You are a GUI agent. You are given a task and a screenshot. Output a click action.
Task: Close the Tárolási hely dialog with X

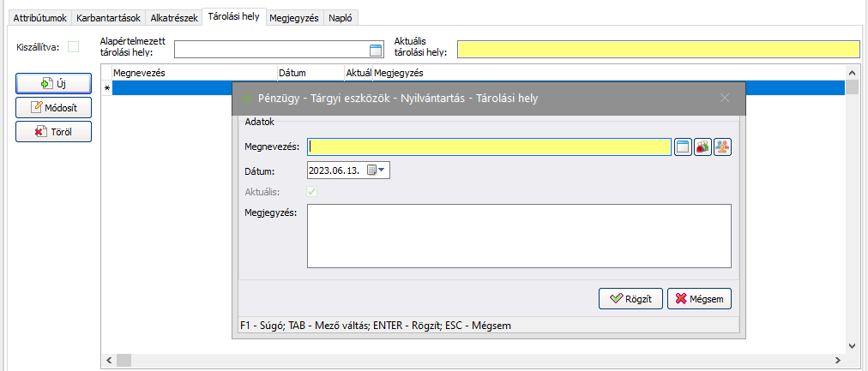pyautogui.click(x=725, y=99)
